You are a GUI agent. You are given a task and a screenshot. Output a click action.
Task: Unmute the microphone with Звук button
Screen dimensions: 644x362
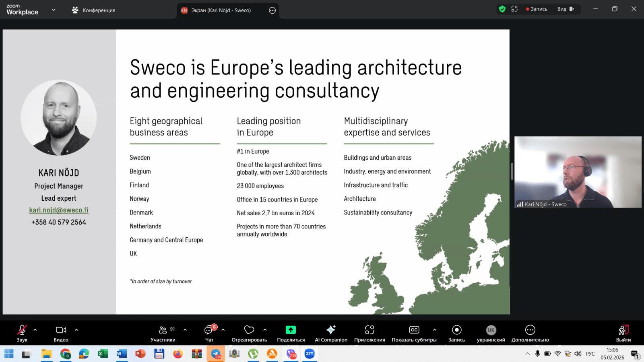click(x=22, y=331)
